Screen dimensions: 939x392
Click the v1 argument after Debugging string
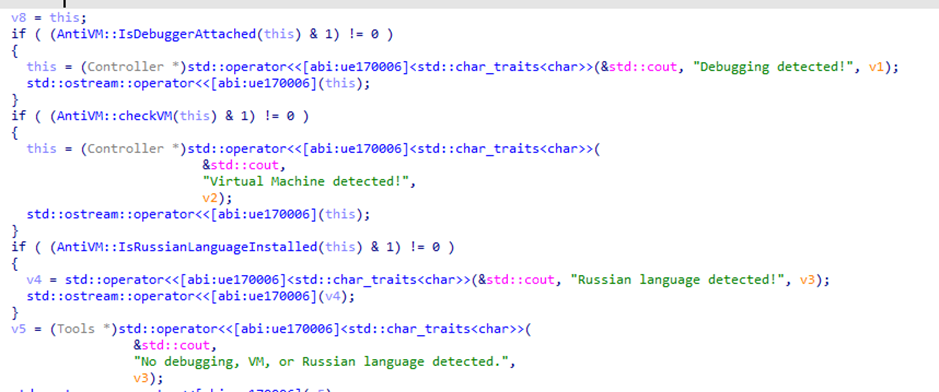[876, 67]
